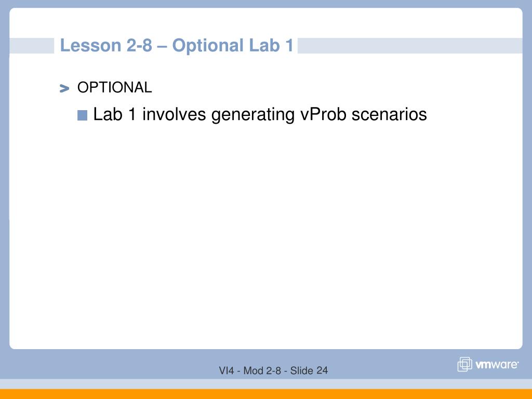Click Slide 24 in the footer
The width and height of the screenshot is (532, 399).
[x=309, y=370]
